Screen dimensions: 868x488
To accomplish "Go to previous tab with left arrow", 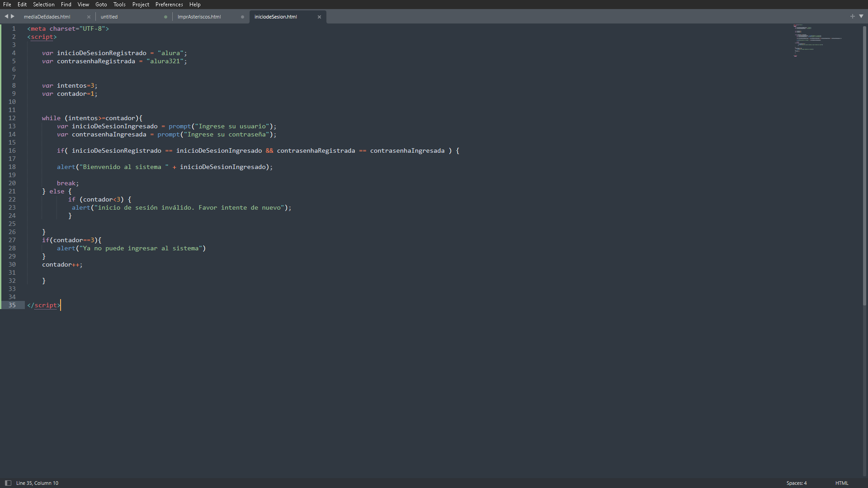I will [6, 16].
